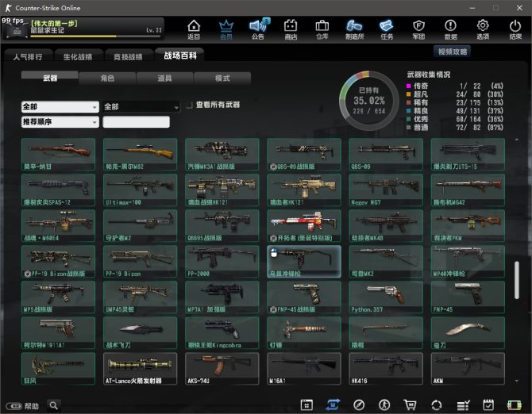This screenshot has width=532, height=414.
Task: Open the second 全部 dark dropdown
Action: [141, 107]
